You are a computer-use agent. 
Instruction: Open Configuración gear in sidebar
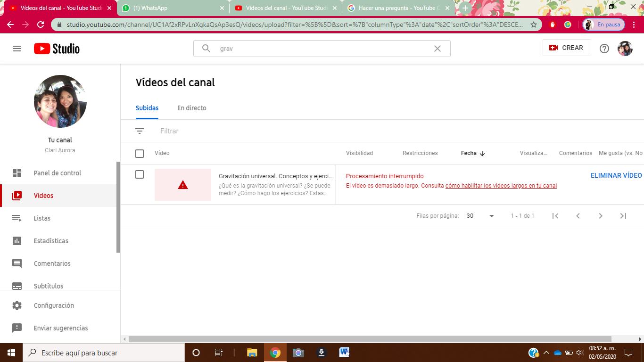click(x=54, y=305)
